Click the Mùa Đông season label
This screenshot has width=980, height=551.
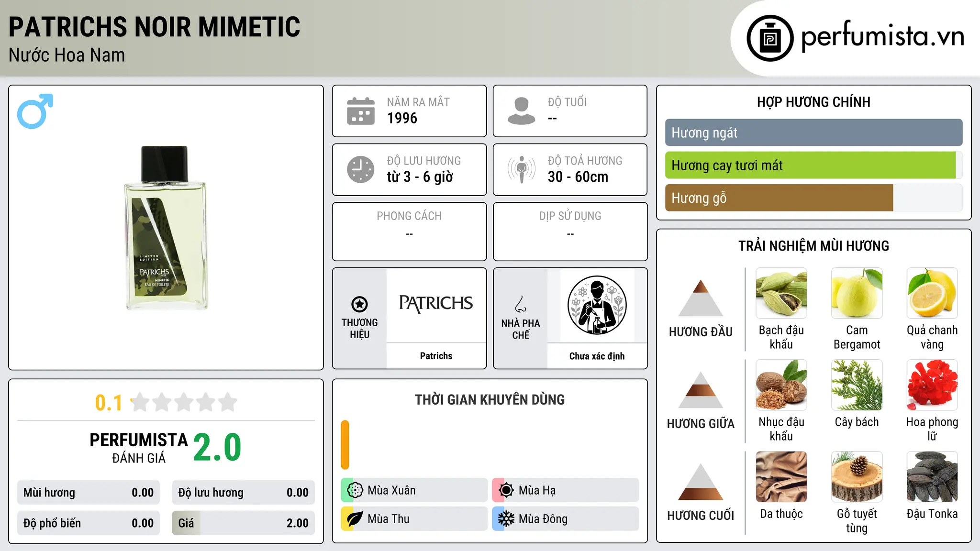tap(543, 519)
